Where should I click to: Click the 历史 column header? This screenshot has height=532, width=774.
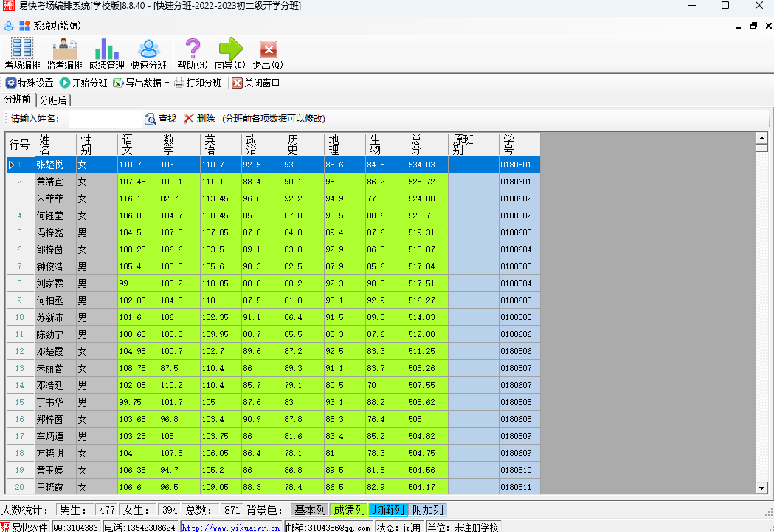tap(303, 145)
